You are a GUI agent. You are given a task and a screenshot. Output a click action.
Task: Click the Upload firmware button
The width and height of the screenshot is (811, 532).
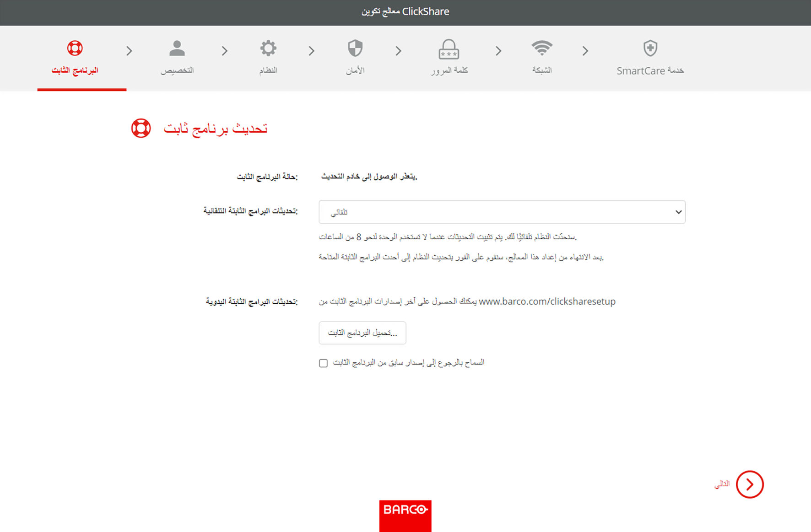[362, 333]
